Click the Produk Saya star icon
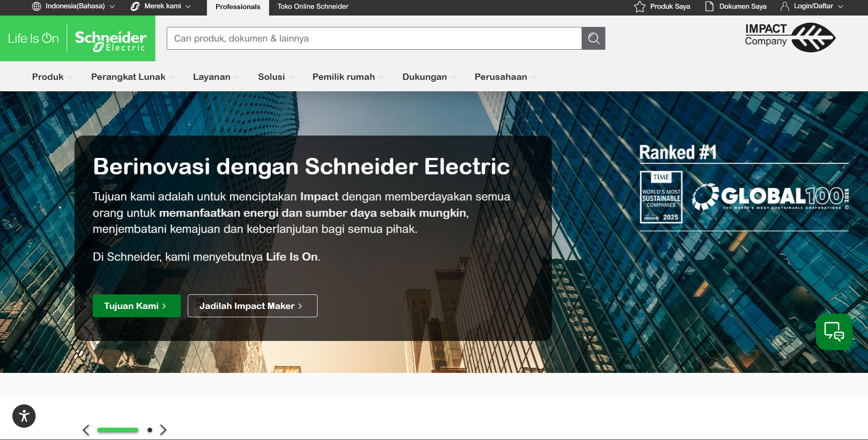This screenshot has height=440, width=868. point(640,6)
